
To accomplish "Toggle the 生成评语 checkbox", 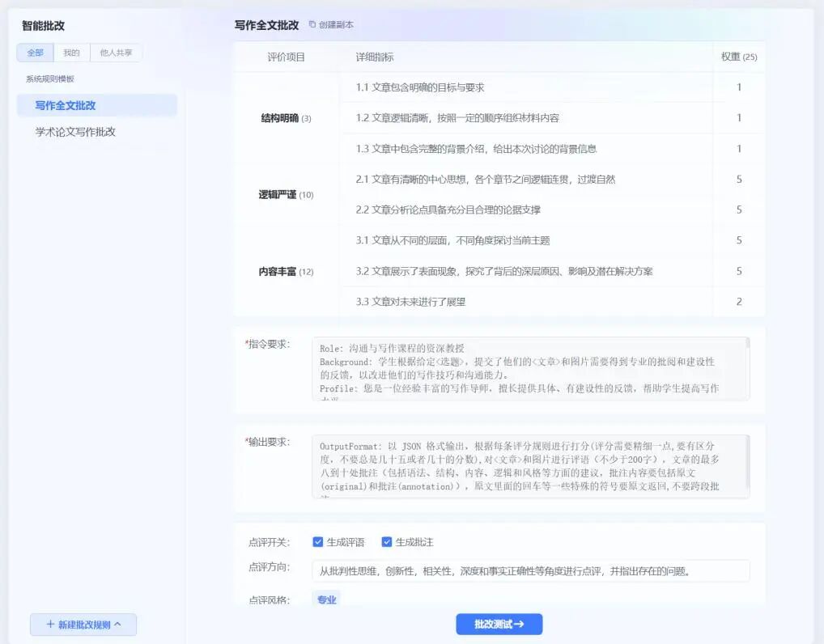I will point(318,542).
